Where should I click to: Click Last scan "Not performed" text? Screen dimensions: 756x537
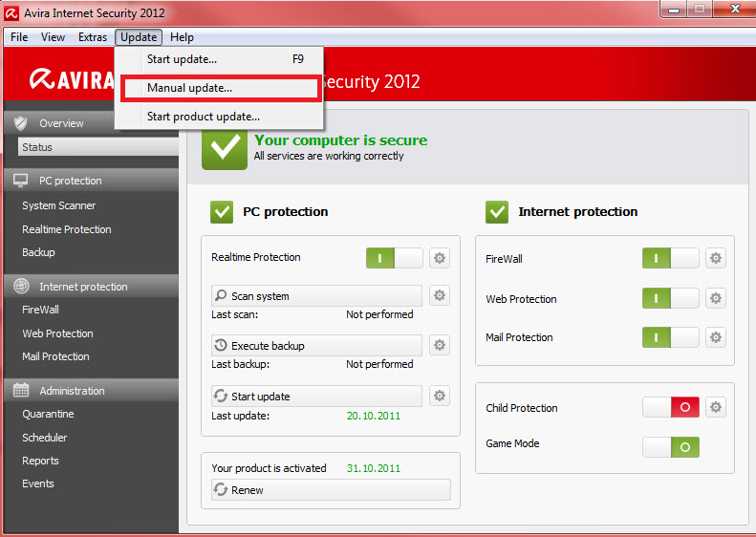379,314
